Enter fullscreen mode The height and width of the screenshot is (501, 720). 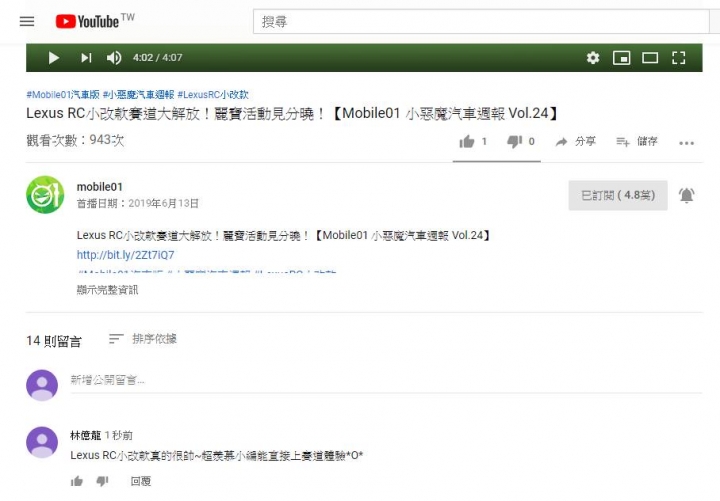pos(679,58)
